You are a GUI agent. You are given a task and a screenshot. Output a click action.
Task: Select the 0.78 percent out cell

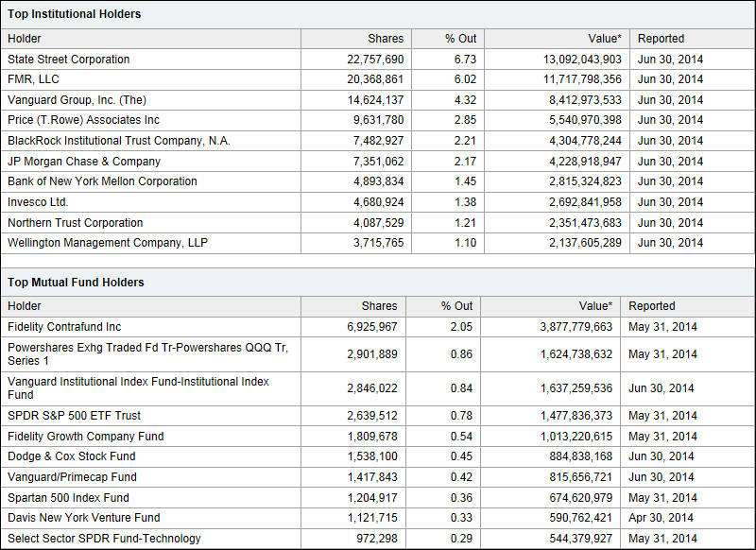[x=461, y=416]
